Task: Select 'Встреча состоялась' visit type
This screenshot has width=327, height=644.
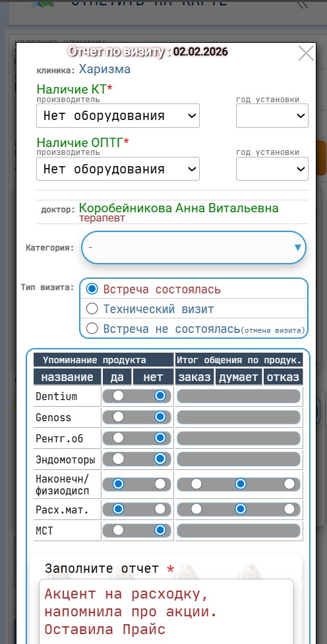Action: [x=92, y=289]
